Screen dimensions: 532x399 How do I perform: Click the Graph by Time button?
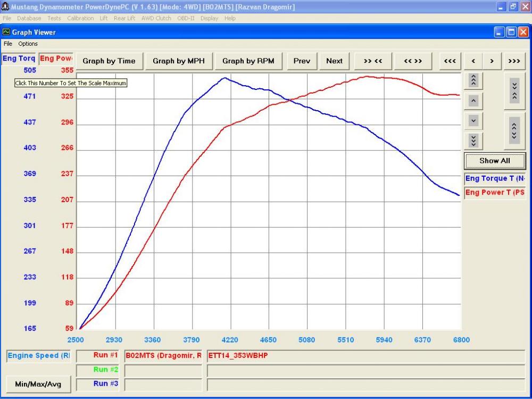click(x=109, y=61)
